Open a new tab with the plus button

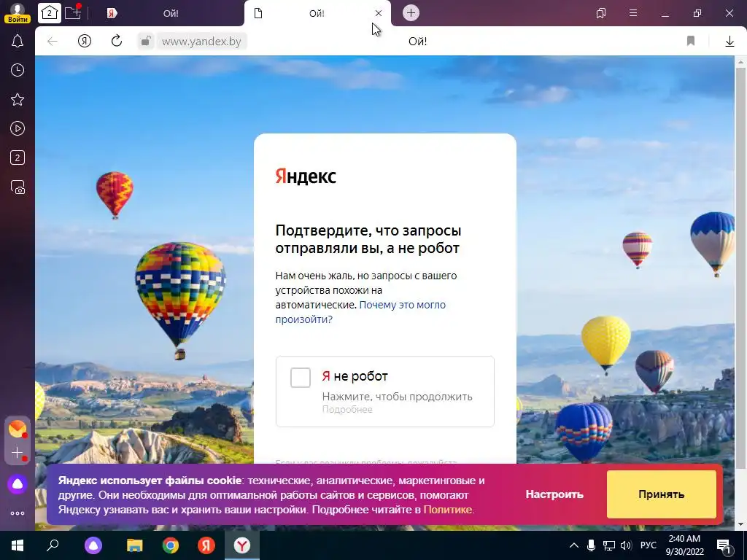click(411, 13)
